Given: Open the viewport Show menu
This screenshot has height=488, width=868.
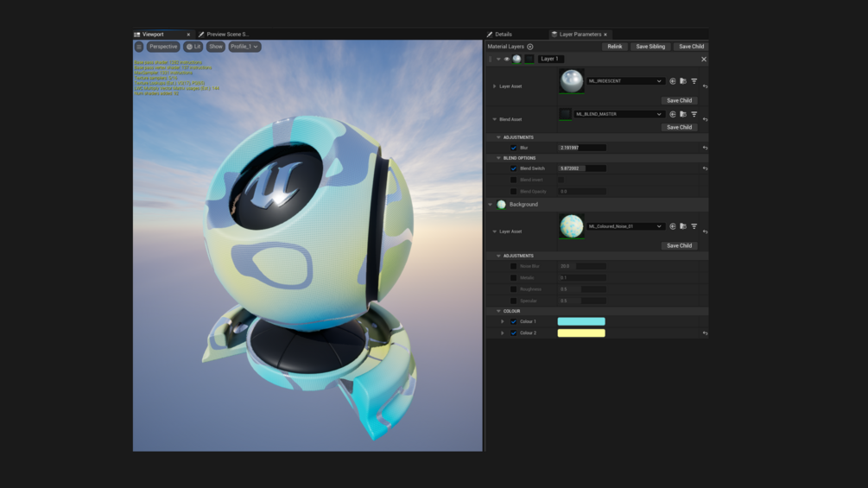Looking at the screenshot, I should click(x=216, y=47).
